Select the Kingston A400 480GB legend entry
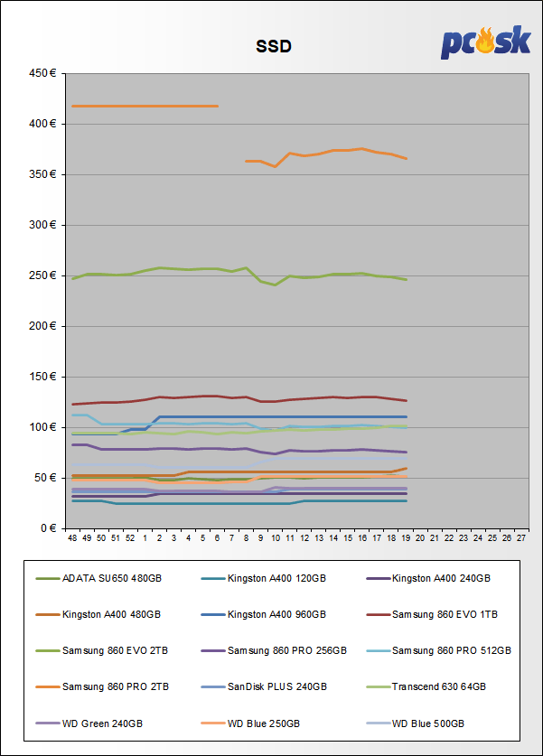 tap(98, 614)
